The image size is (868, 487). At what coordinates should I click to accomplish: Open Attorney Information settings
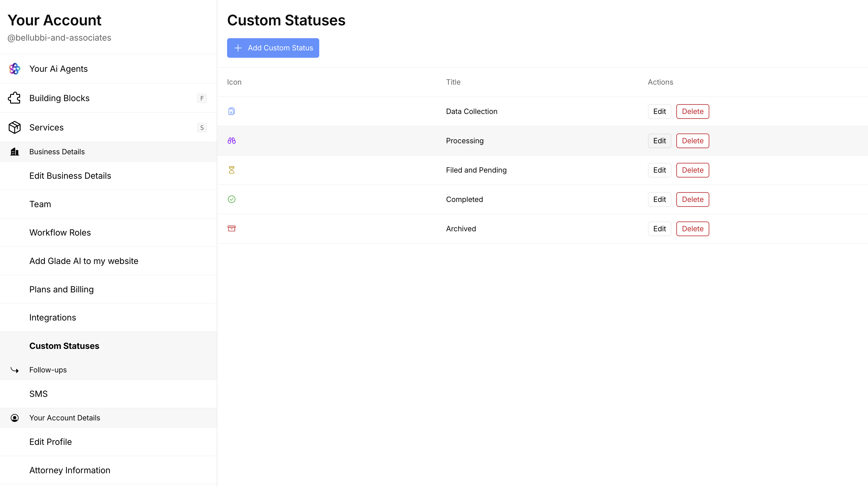(70, 470)
